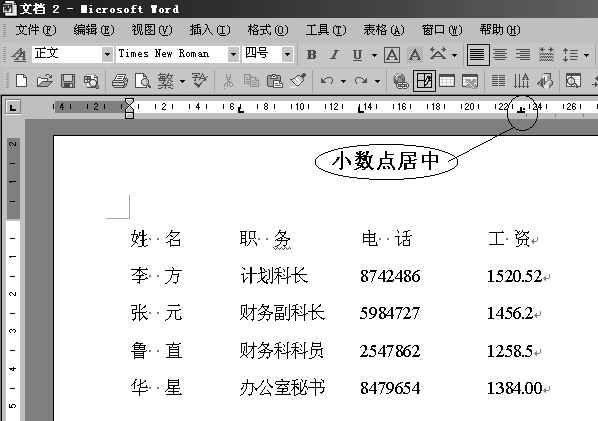The image size is (598, 421).
Task: Select distributed paragraph alignment
Action: [546, 55]
